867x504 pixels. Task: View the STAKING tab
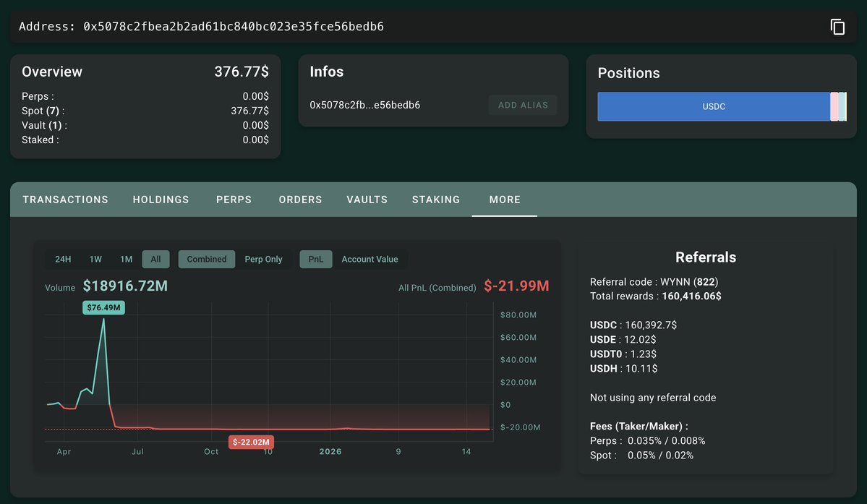[436, 200]
